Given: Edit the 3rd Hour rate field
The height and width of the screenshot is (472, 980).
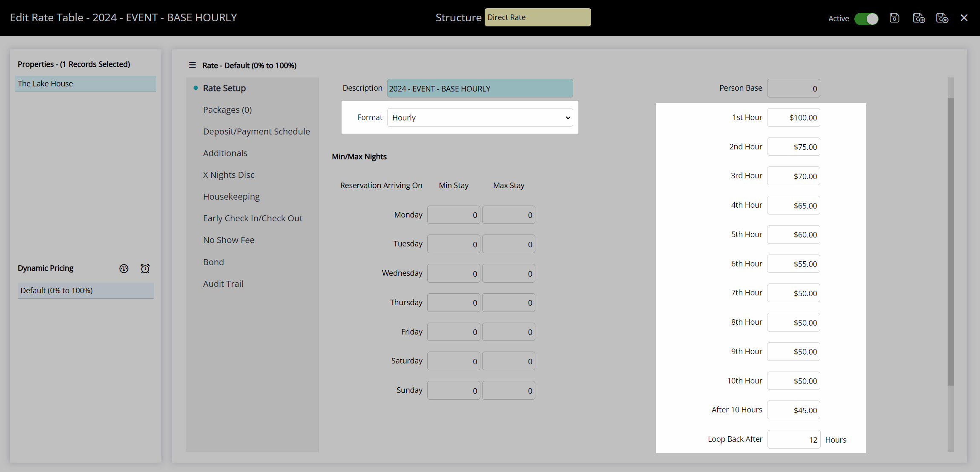Looking at the screenshot, I should point(793,176).
